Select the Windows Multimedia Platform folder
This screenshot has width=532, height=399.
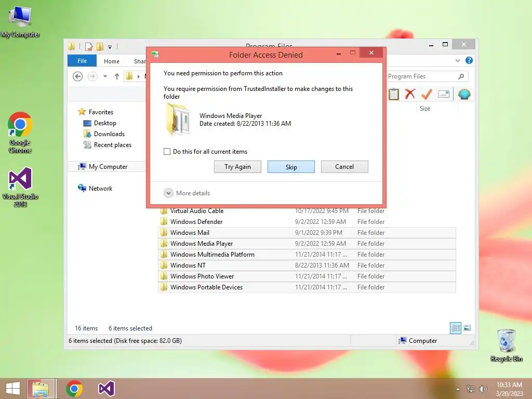tap(307, 254)
